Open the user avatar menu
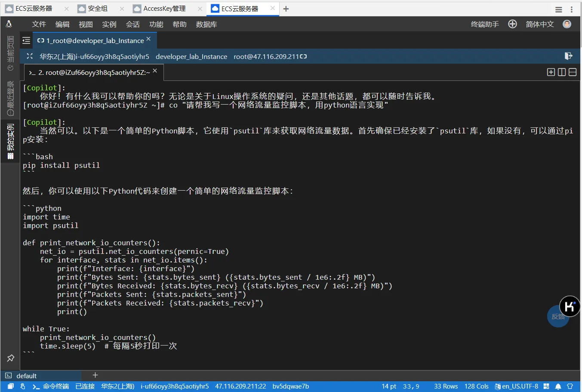 (567, 24)
